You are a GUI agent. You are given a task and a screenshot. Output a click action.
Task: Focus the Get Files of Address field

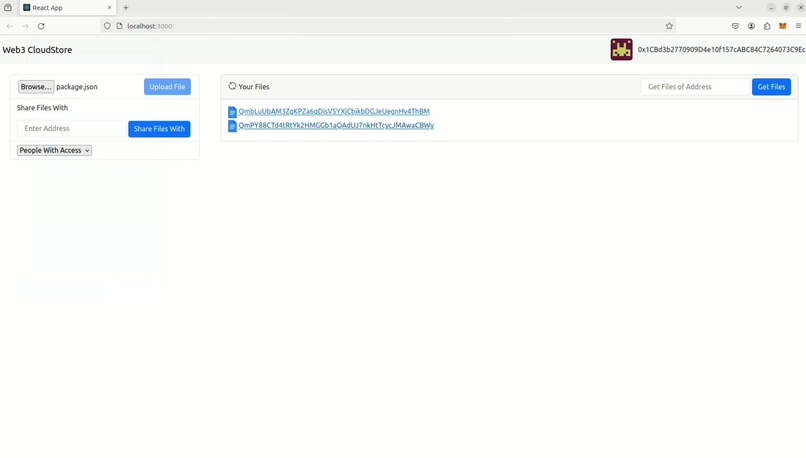[x=695, y=87]
